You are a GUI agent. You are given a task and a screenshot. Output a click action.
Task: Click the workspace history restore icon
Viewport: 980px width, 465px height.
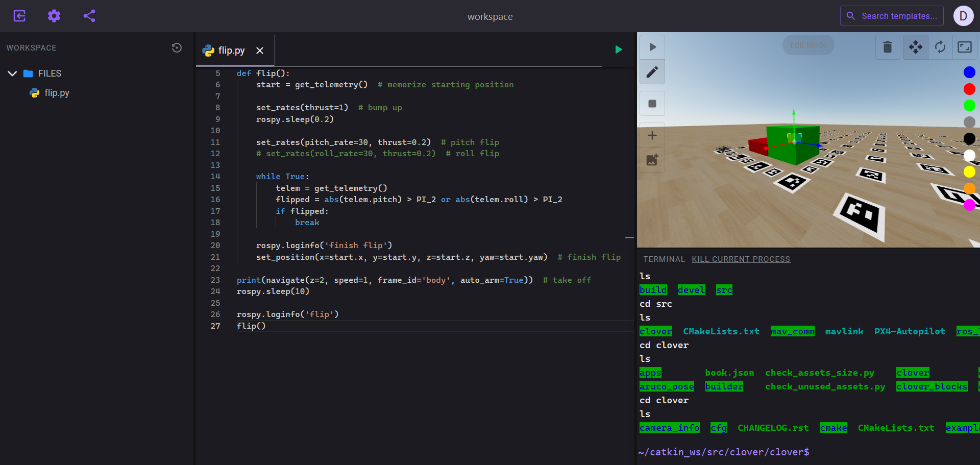pos(177,47)
